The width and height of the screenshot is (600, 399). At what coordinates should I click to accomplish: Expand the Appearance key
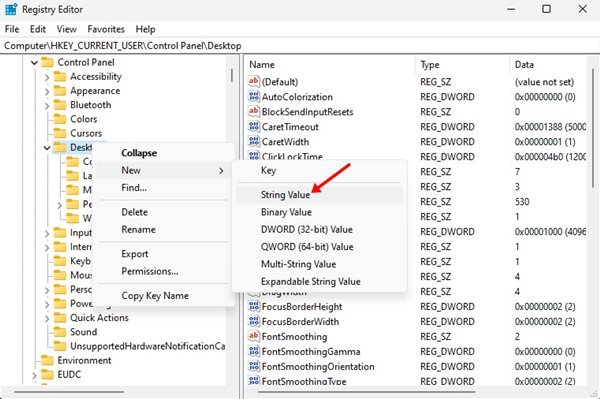point(47,91)
